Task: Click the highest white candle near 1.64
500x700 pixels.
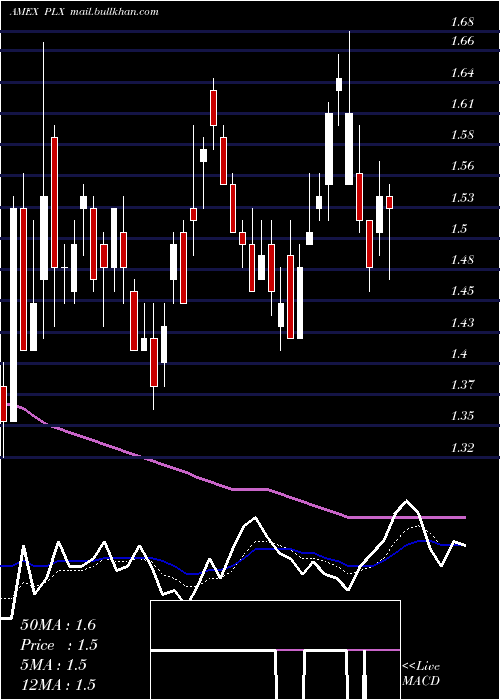Action: 339,84
